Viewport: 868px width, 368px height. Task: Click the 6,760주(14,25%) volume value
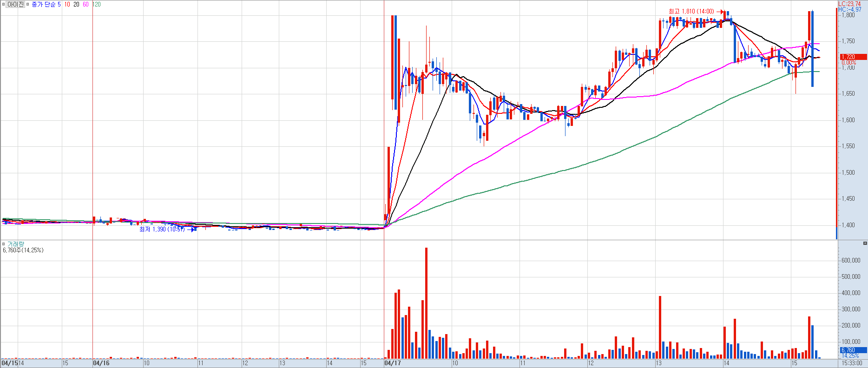click(x=23, y=250)
